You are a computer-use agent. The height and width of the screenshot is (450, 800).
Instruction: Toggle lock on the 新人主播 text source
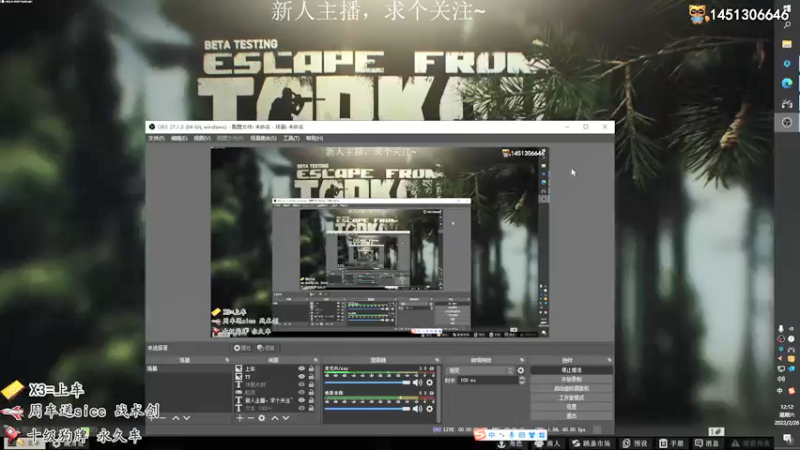pyautogui.click(x=311, y=401)
